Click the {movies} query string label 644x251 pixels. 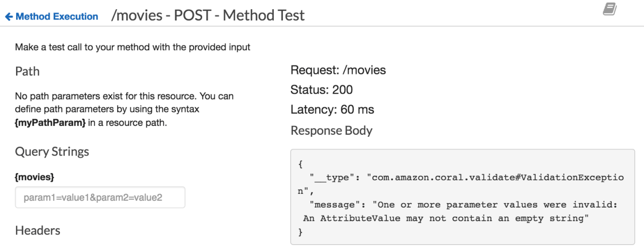tap(35, 177)
